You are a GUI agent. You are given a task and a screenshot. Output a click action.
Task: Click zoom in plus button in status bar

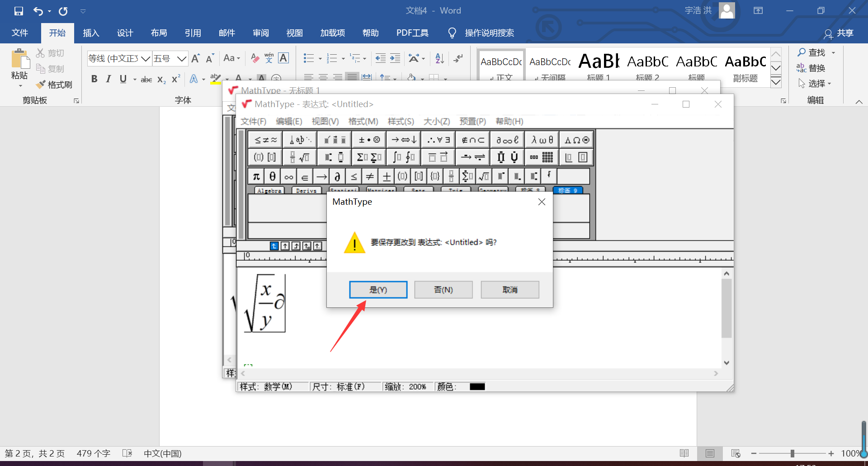(831, 453)
